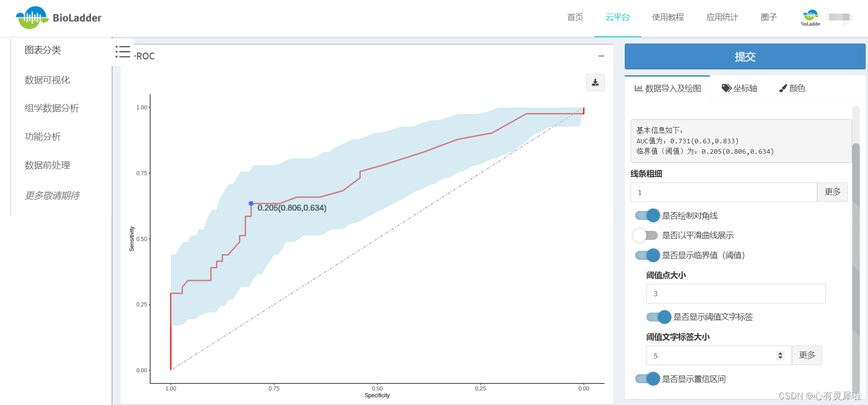This screenshot has height=405, width=868.
Task: Click the threshold point on ROC curve
Action: (251, 204)
